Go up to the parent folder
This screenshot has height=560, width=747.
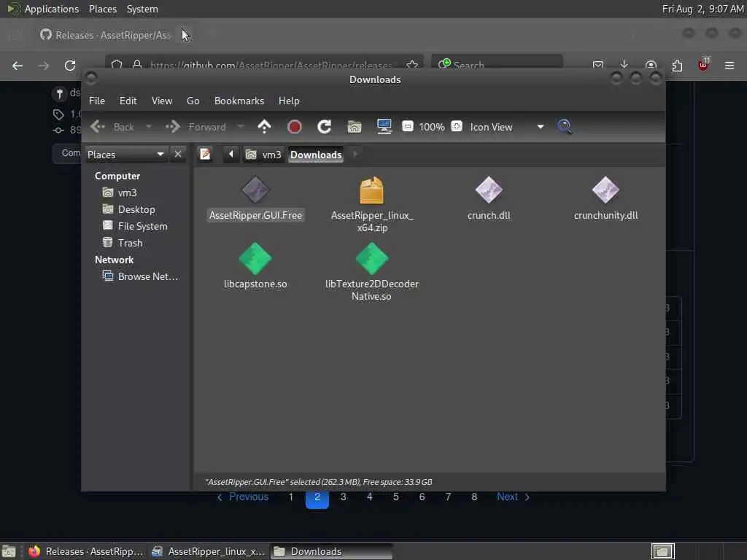(x=264, y=127)
